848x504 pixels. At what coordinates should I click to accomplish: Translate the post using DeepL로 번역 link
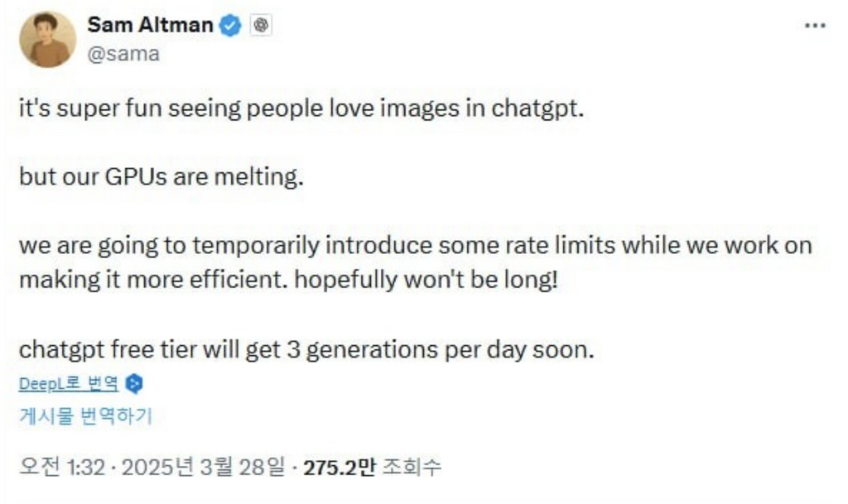tap(69, 383)
